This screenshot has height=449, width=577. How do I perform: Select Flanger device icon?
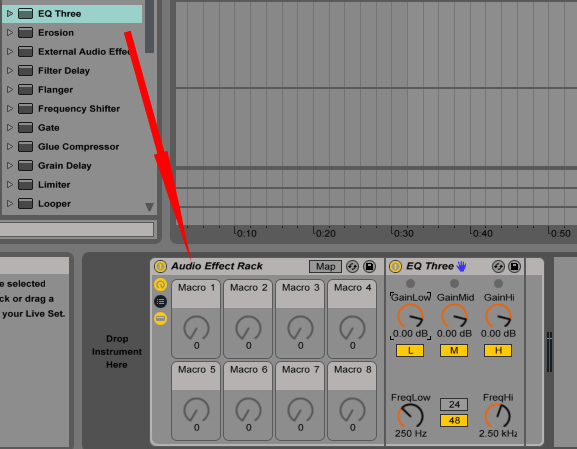[25, 89]
